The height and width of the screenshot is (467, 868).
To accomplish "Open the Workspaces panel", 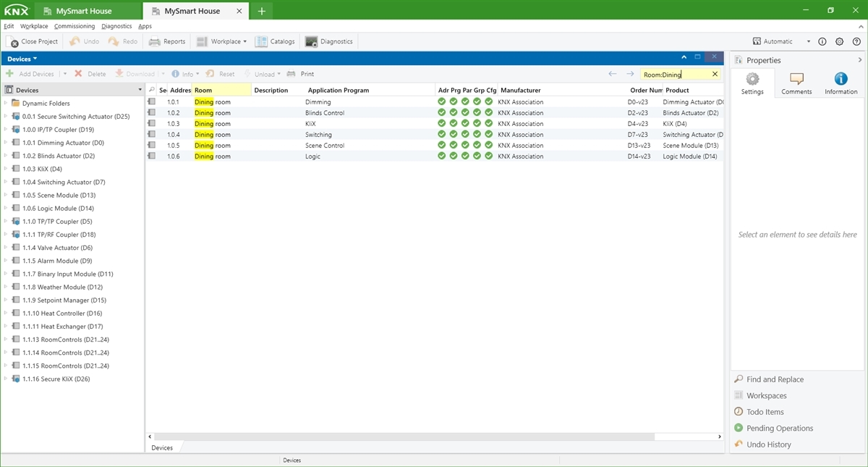I will tap(767, 395).
